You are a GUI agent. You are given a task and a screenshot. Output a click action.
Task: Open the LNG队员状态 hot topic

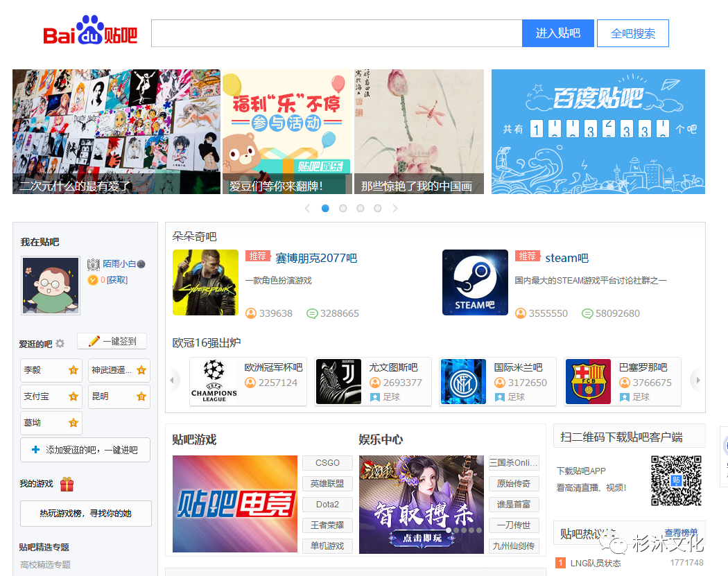click(595, 563)
